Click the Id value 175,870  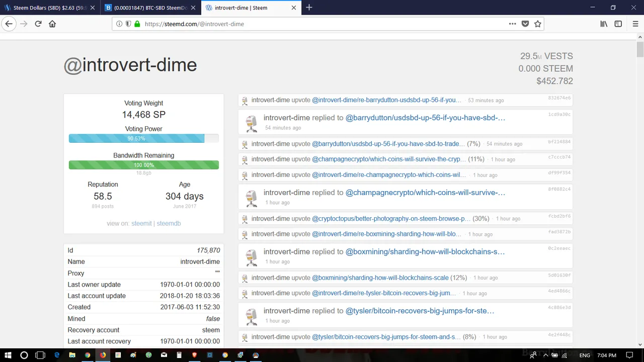[x=208, y=250]
